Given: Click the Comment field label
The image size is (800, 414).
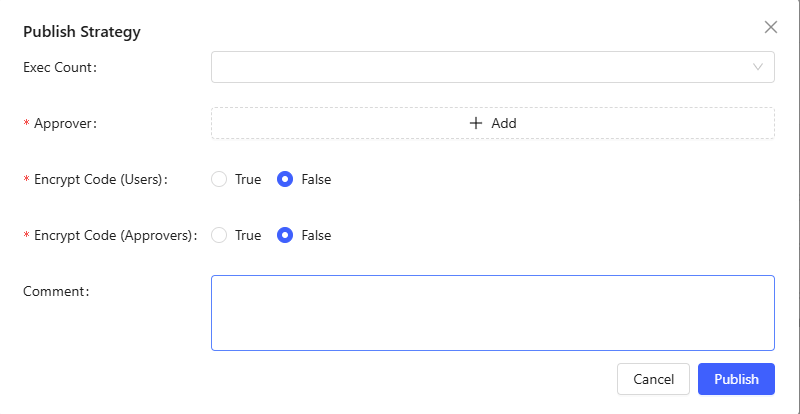Looking at the screenshot, I should [56, 291].
